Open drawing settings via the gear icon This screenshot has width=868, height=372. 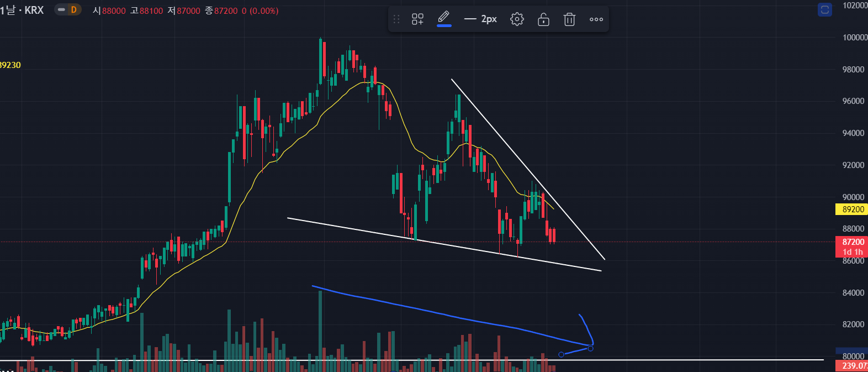click(x=517, y=19)
